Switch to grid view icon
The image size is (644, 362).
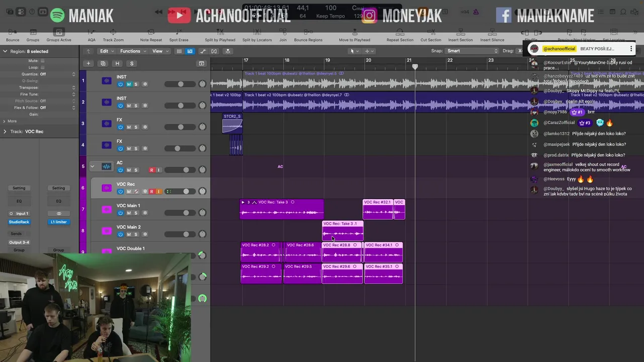(179, 51)
